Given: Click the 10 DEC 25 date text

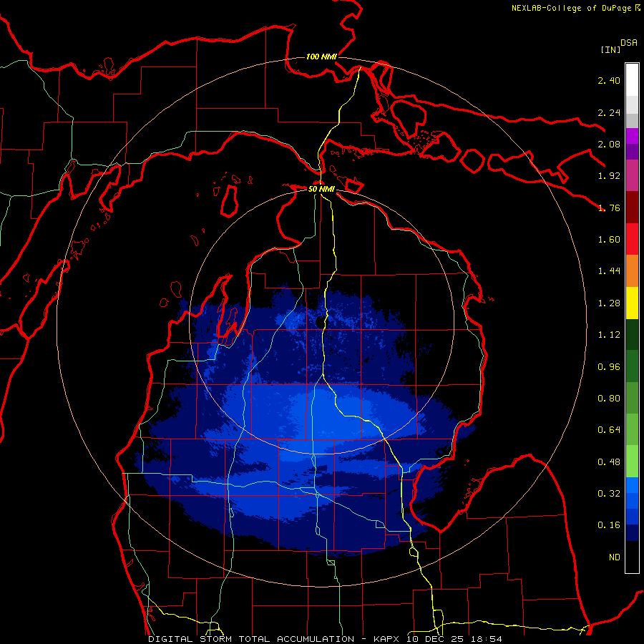Looking at the screenshot, I should [x=436, y=639].
